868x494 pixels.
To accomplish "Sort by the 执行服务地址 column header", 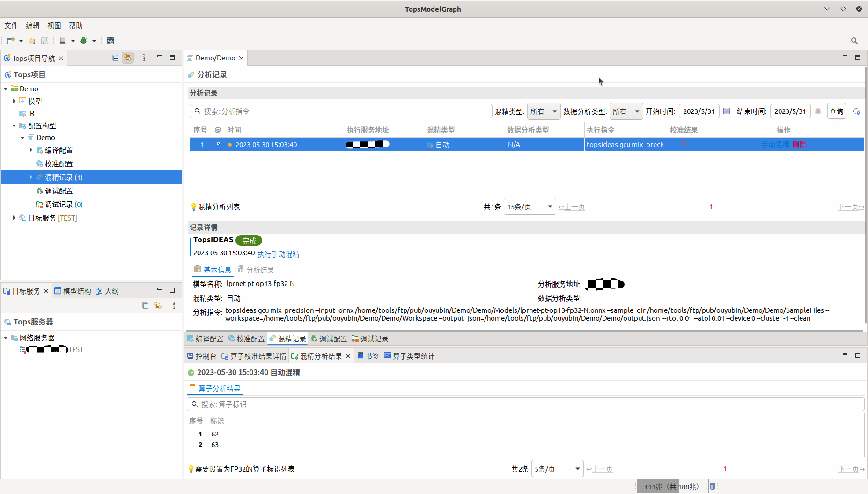I will pos(384,130).
